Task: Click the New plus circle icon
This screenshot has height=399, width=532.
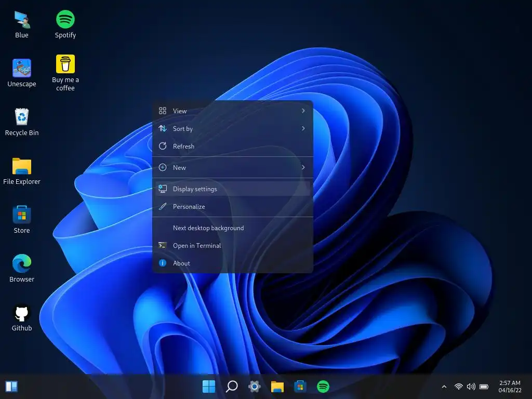Action: [163, 168]
